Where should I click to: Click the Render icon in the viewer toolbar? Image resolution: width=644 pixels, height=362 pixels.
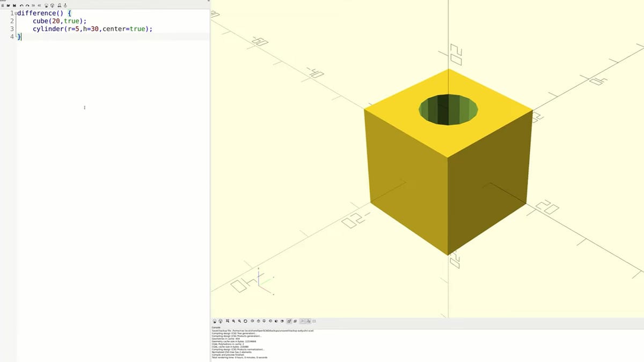click(x=221, y=321)
